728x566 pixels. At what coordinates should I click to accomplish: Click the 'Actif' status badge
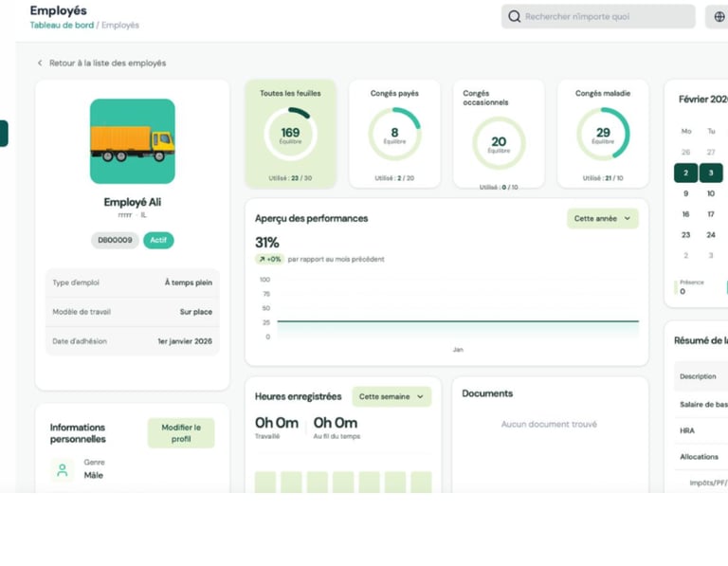tap(158, 240)
